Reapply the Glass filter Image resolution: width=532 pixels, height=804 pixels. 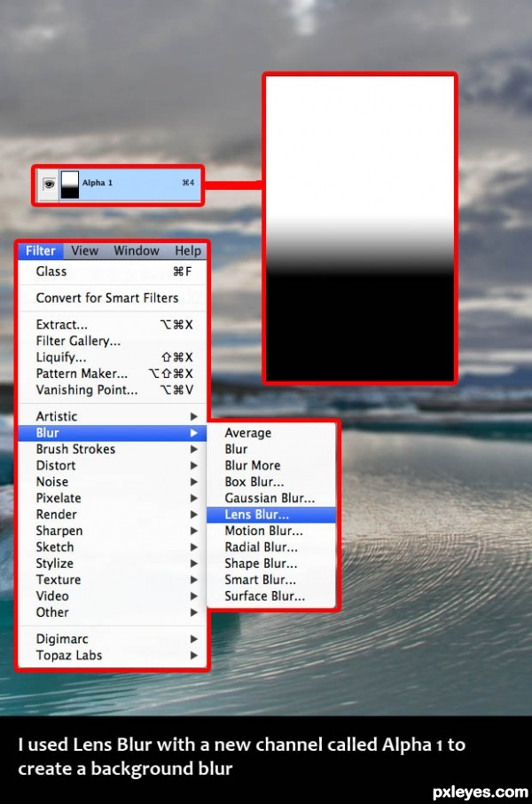[x=113, y=272]
